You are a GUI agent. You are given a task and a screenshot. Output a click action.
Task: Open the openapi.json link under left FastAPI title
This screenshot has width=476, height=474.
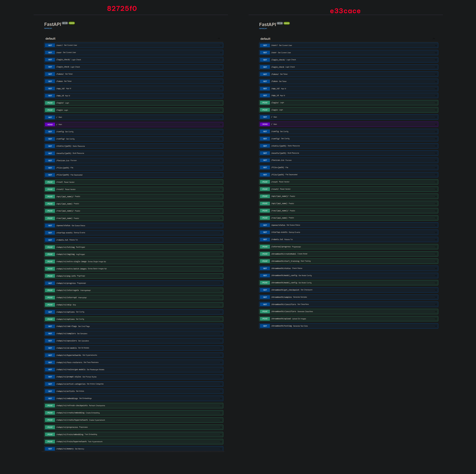pyautogui.click(x=48, y=28)
